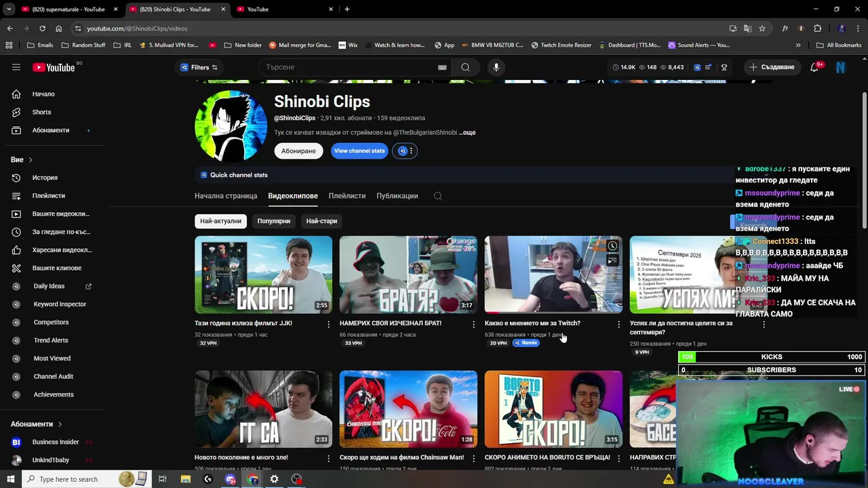
Task: Switch to Публикации tab
Action: click(397, 196)
